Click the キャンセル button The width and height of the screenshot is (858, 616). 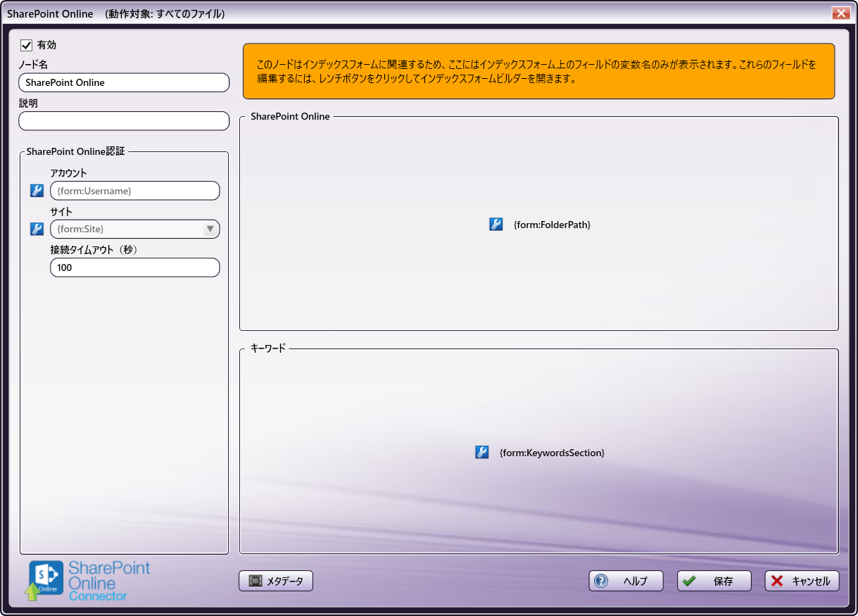[802, 581]
